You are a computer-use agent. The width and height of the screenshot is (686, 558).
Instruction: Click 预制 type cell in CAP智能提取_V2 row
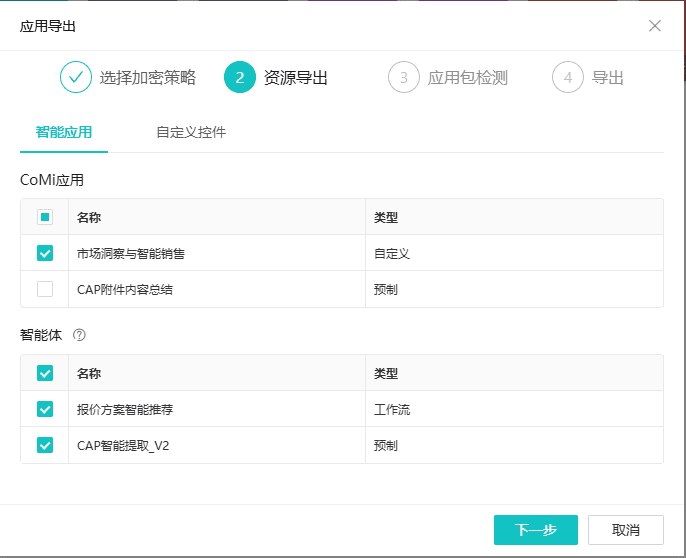click(x=514, y=445)
